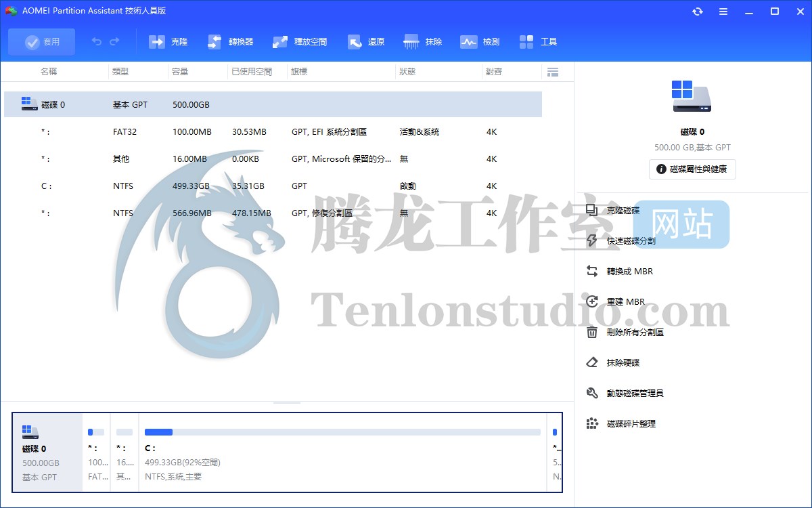This screenshot has width=812, height=508.
Task: Select the FAT32 100.00MB partition row
Action: 273,132
